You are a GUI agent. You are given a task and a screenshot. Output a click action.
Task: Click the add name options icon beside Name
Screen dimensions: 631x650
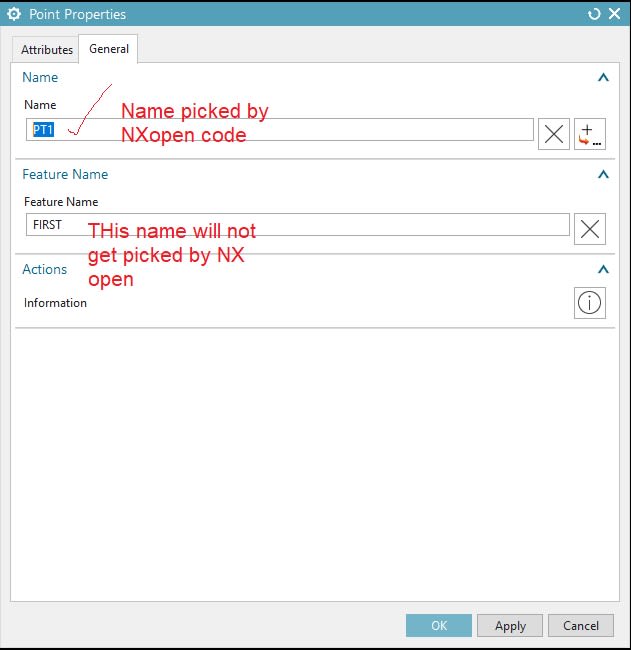point(590,134)
